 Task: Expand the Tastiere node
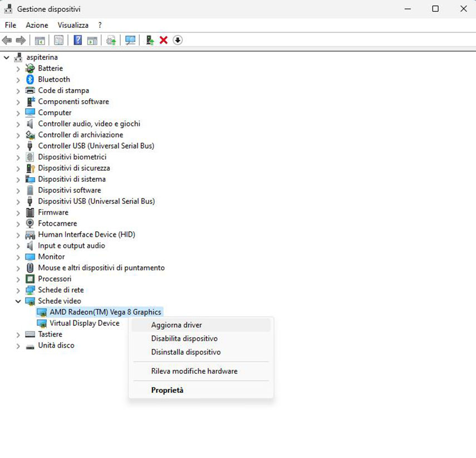tap(18, 335)
